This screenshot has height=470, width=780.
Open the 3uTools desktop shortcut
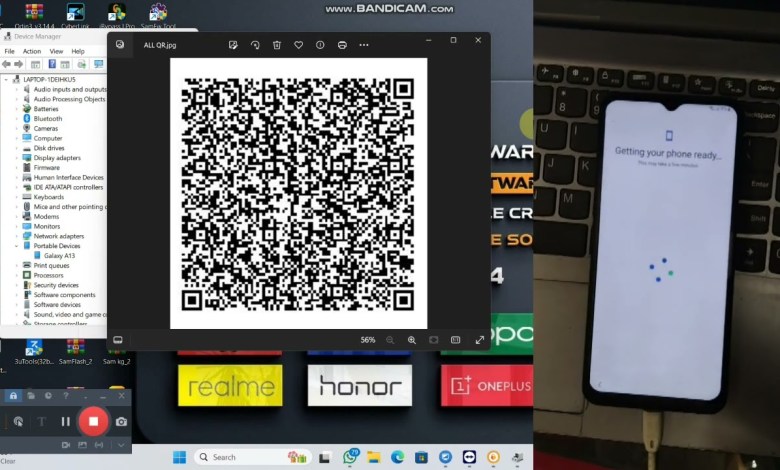pyautogui.click(x=34, y=352)
